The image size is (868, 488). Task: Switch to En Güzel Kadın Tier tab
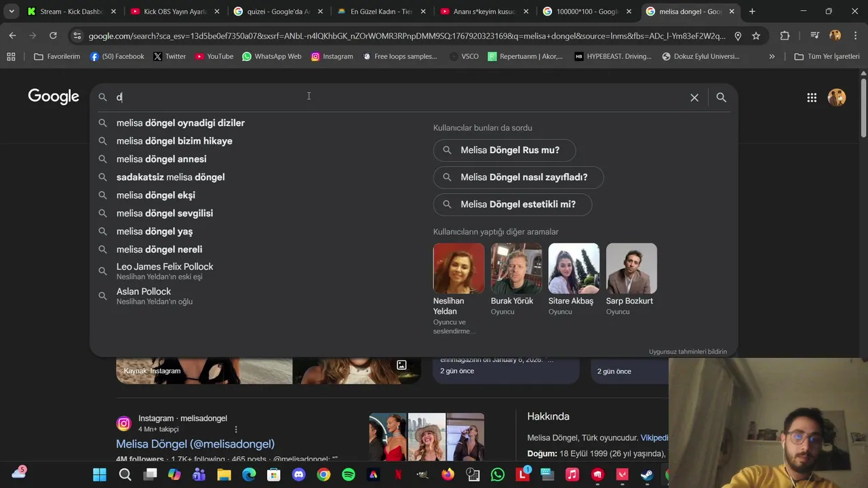pos(381,12)
